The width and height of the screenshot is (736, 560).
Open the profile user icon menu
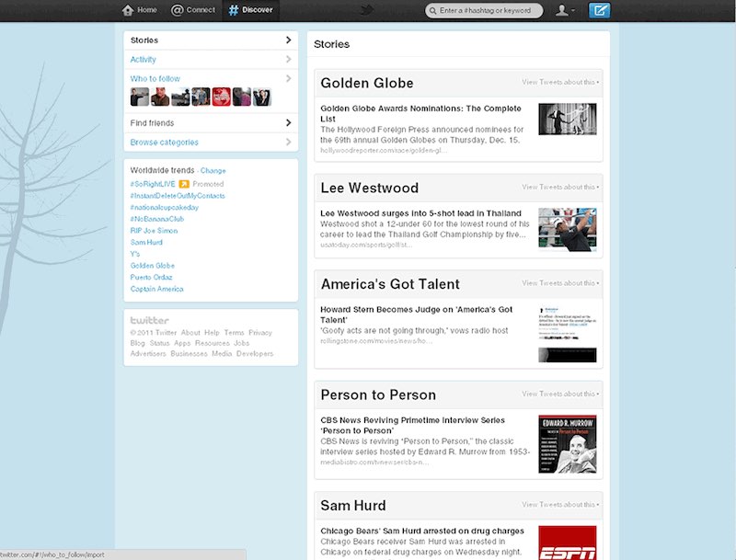(x=565, y=10)
